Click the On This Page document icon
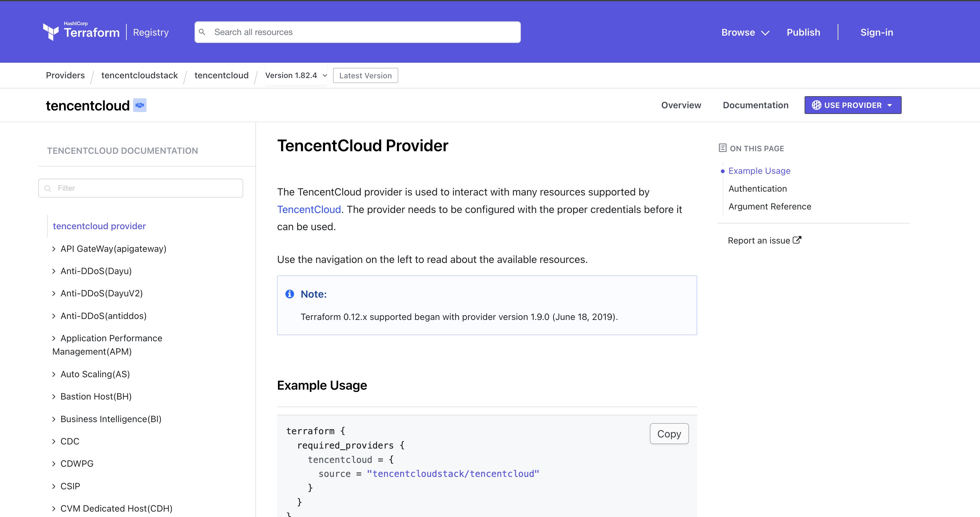The image size is (980, 517). [x=722, y=148]
